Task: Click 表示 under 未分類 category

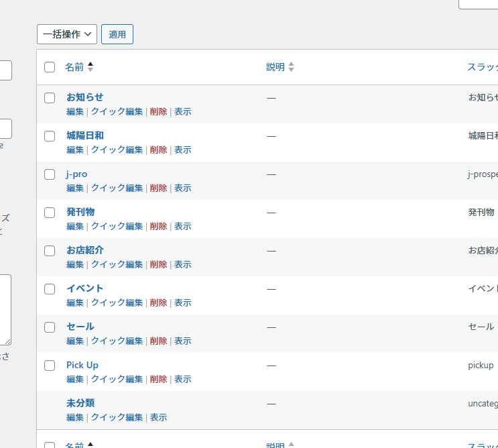Action: point(158,418)
